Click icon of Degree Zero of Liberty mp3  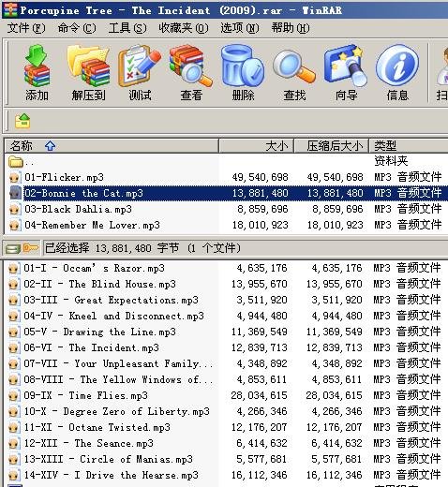(x=13, y=412)
